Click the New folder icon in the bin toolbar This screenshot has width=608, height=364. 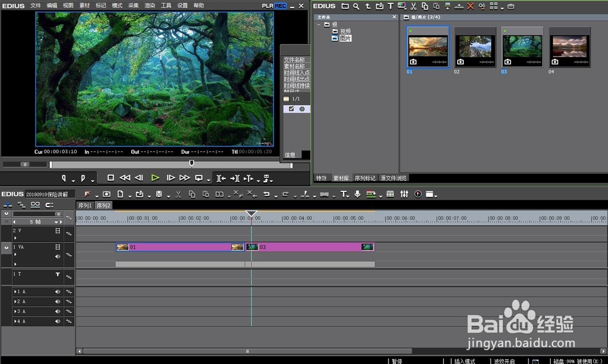[345, 6]
